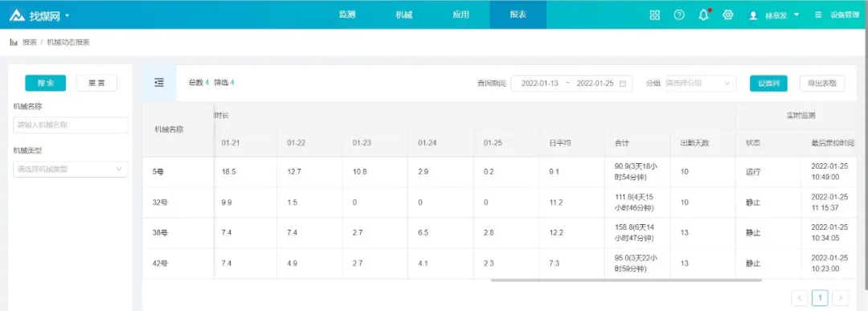This screenshot has width=868, height=311.
Task: Check the notification bell icon
Action: (703, 15)
